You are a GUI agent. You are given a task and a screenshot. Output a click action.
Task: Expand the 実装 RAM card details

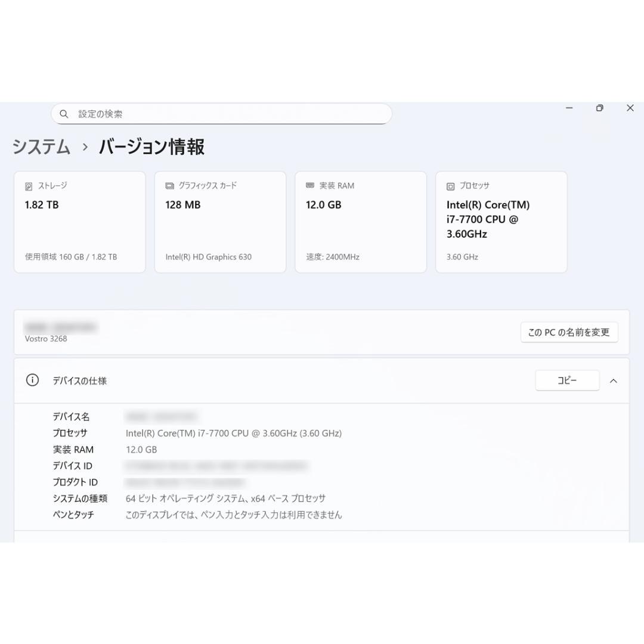tap(360, 222)
